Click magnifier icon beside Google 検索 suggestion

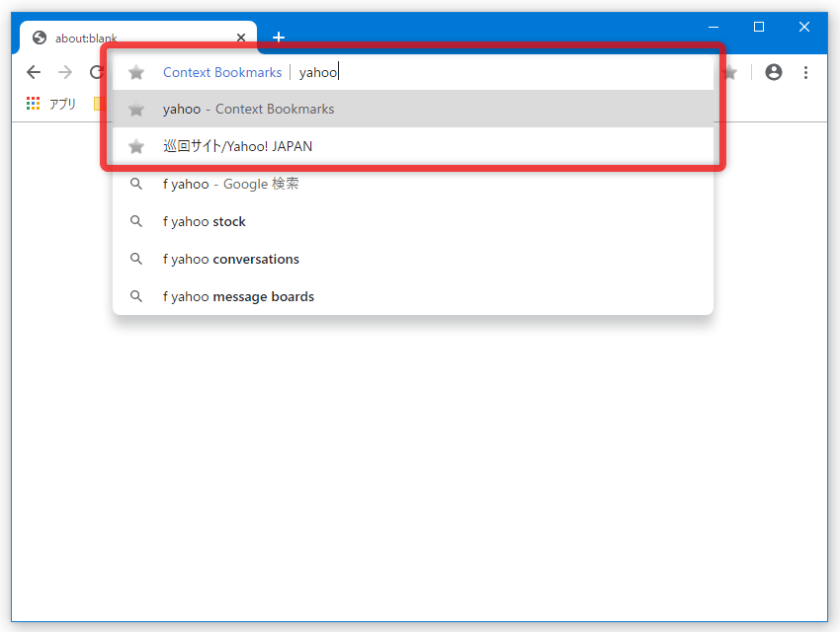[136, 184]
